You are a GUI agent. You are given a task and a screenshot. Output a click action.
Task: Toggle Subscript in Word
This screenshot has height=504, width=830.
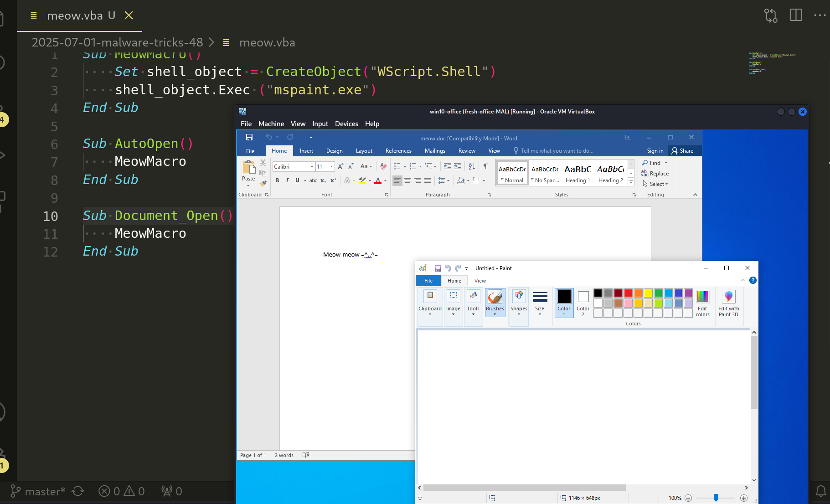pos(323,180)
